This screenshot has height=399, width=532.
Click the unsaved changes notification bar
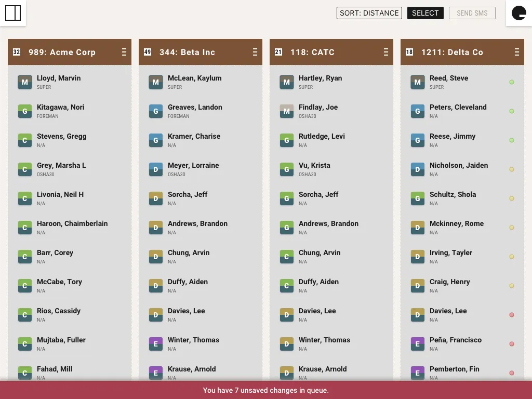pos(266,390)
